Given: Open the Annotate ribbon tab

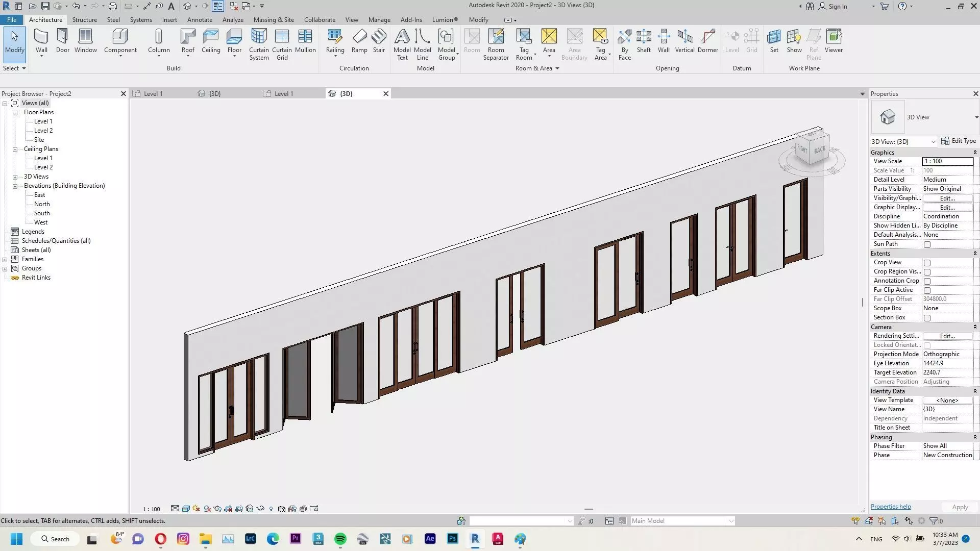Looking at the screenshot, I should click(x=199, y=20).
